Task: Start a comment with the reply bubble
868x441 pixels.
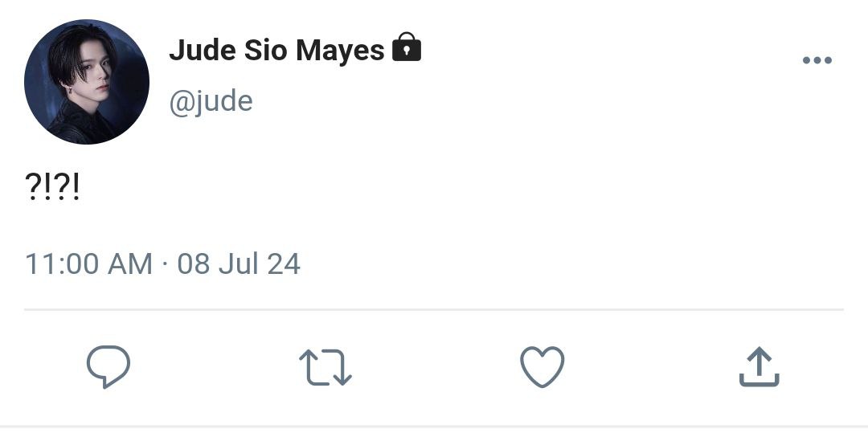Action: (108, 366)
